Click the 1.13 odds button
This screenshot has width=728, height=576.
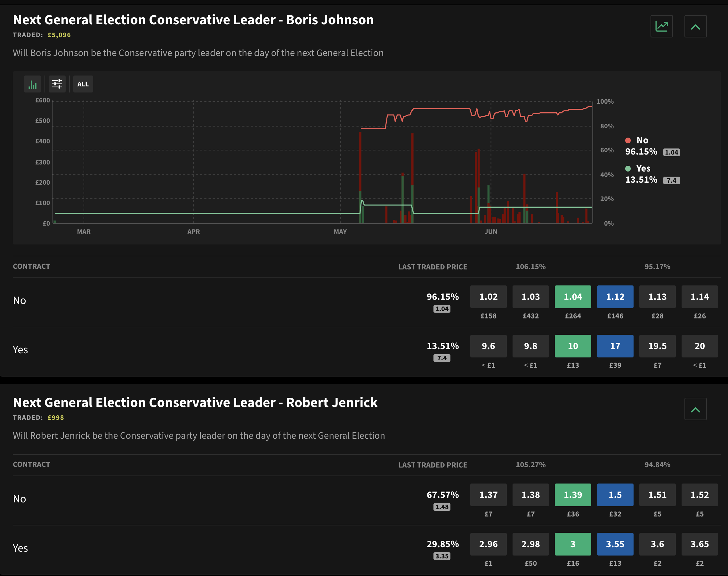coord(658,297)
